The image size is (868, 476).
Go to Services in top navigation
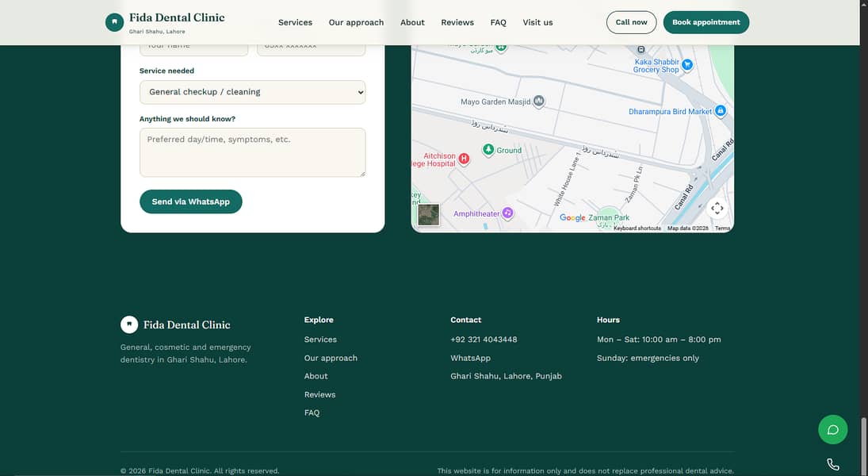pyautogui.click(x=295, y=23)
